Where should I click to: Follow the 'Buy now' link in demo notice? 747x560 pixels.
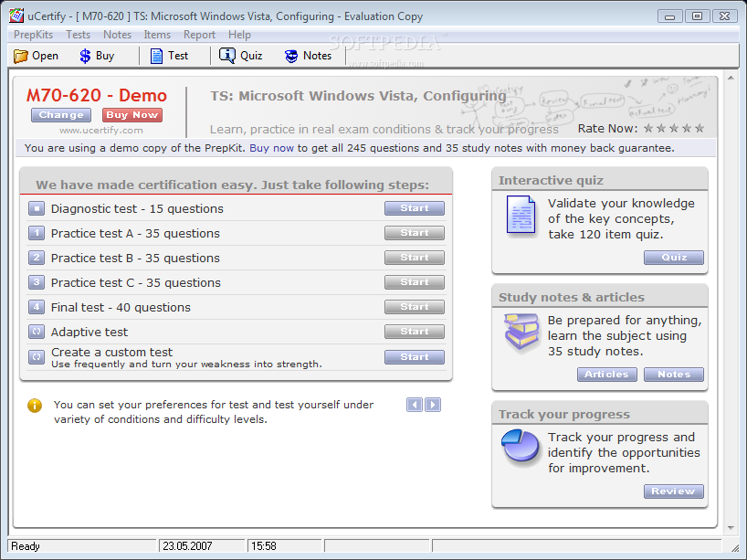[271, 148]
